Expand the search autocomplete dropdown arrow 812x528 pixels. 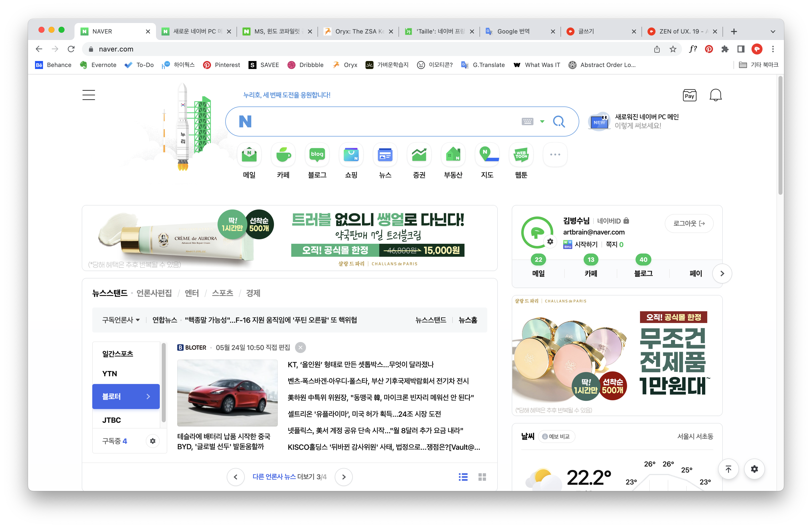click(542, 121)
